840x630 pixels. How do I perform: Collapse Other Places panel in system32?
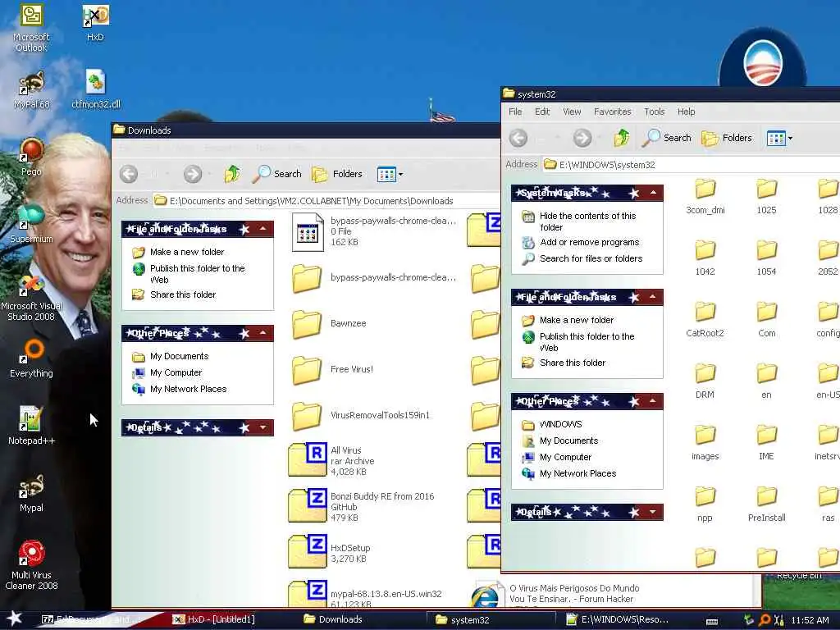click(652, 400)
